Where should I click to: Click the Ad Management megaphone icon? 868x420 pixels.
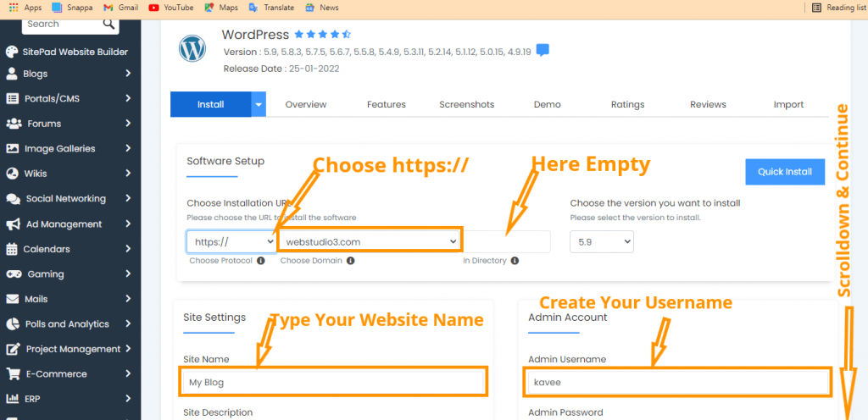13,224
